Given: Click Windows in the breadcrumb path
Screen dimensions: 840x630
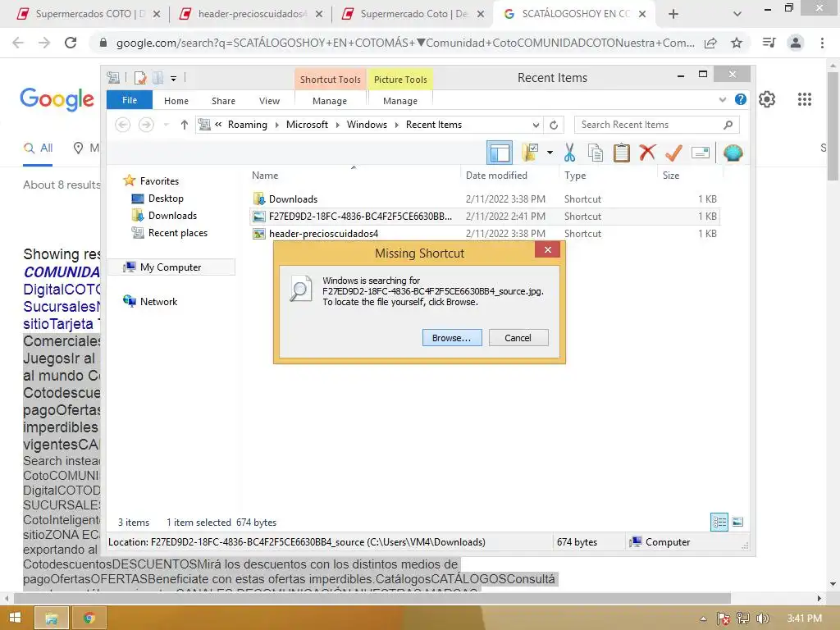Looking at the screenshot, I should [367, 125].
